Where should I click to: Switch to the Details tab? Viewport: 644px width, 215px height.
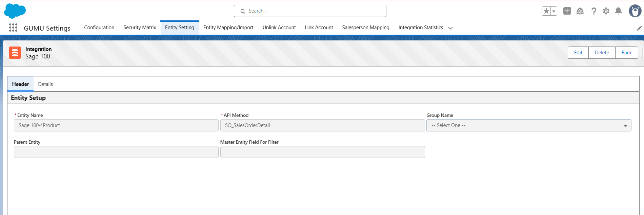45,84
